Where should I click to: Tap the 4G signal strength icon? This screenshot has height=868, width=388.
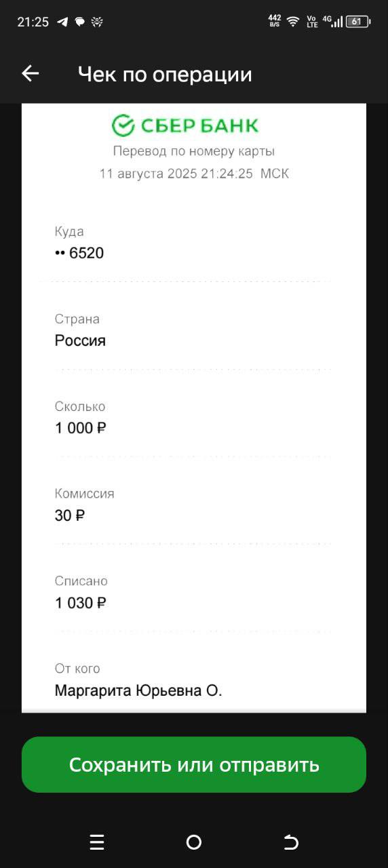(x=332, y=21)
